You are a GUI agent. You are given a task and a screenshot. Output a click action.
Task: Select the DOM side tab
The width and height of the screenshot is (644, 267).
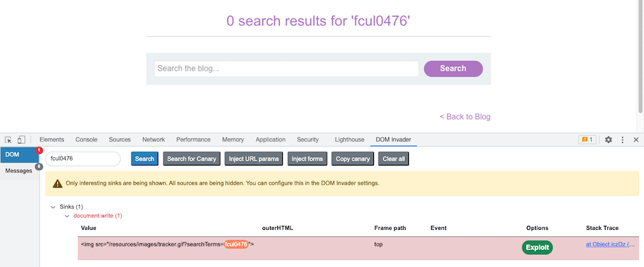click(x=19, y=154)
